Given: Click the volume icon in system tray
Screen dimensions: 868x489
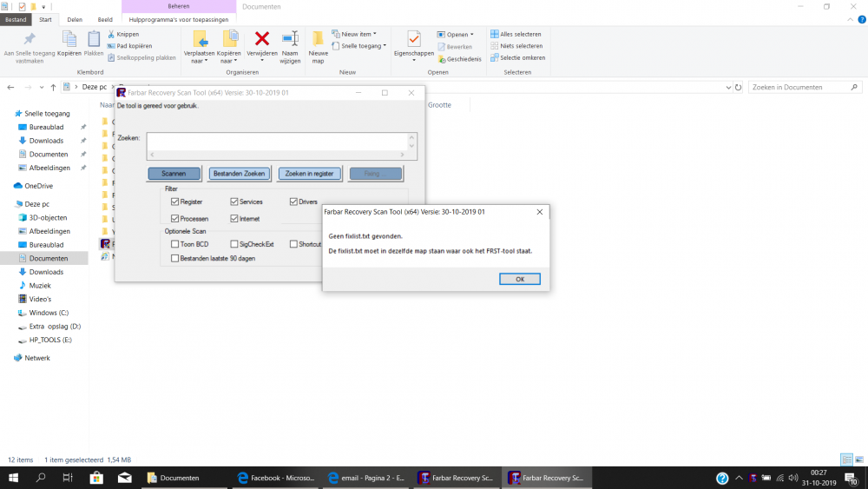Looking at the screenshot, I should (793, 478).
